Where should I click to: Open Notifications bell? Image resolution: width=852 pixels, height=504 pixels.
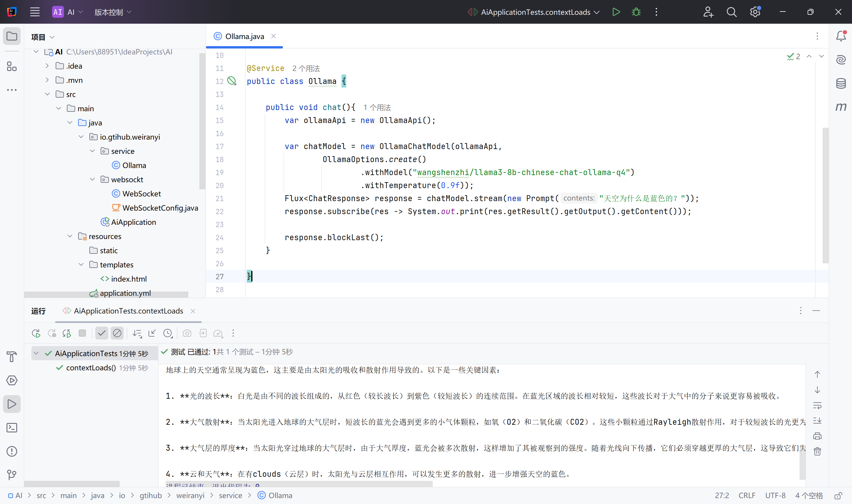pos(841,36)
